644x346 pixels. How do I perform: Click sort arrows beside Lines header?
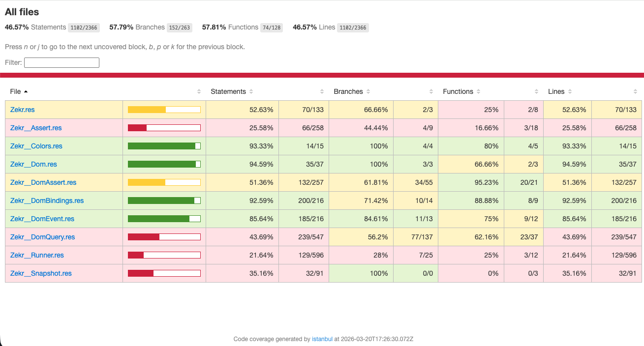[570, 92]
